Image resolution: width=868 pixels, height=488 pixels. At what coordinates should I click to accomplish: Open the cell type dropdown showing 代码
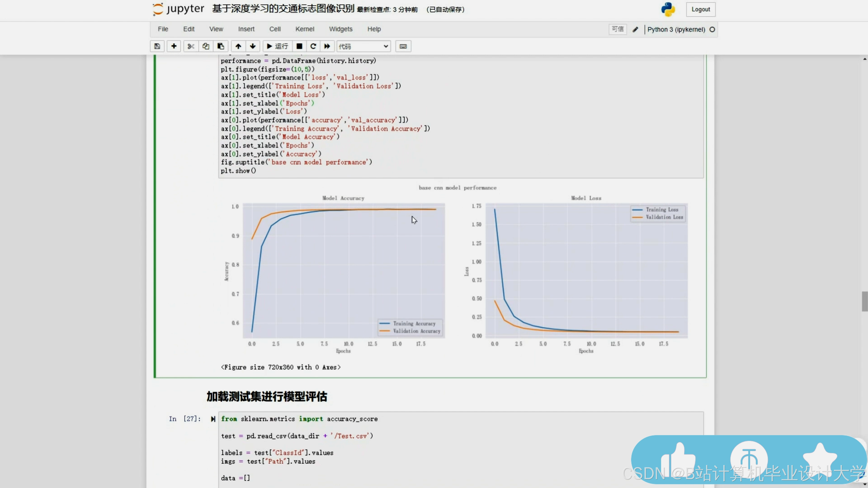pyautogui.click(x=363, y=46)
